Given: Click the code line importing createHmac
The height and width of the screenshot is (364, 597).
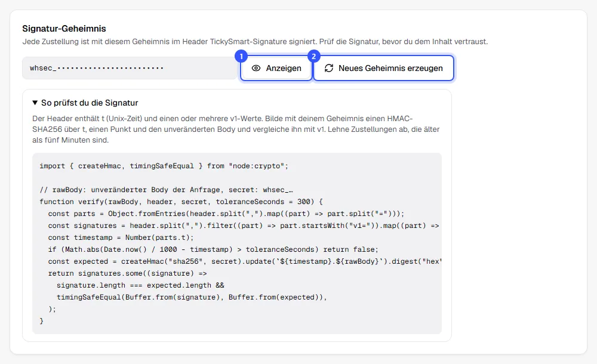Looking at the screenshot, I should click(x=164, y=166).
